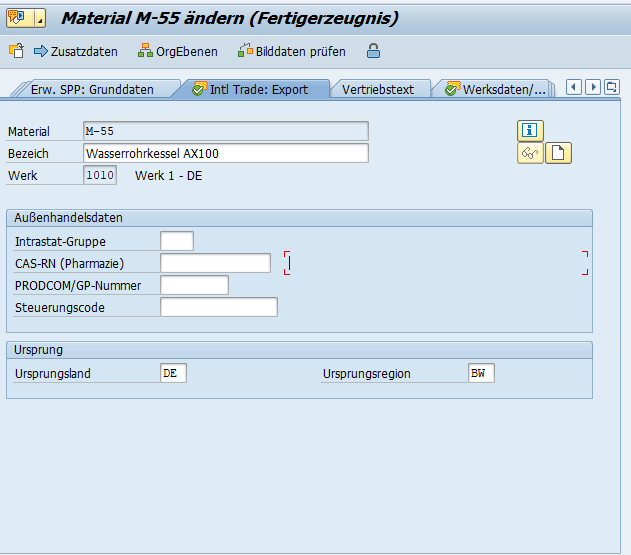
Task: Click the Ursprungsregion field BW
Action: [x=481, y=373]
